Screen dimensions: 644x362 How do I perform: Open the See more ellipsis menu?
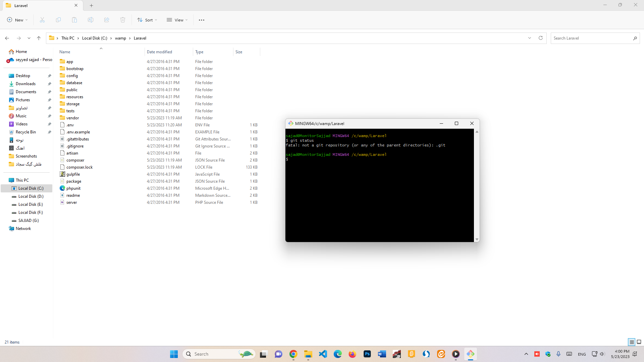point(202,20)
